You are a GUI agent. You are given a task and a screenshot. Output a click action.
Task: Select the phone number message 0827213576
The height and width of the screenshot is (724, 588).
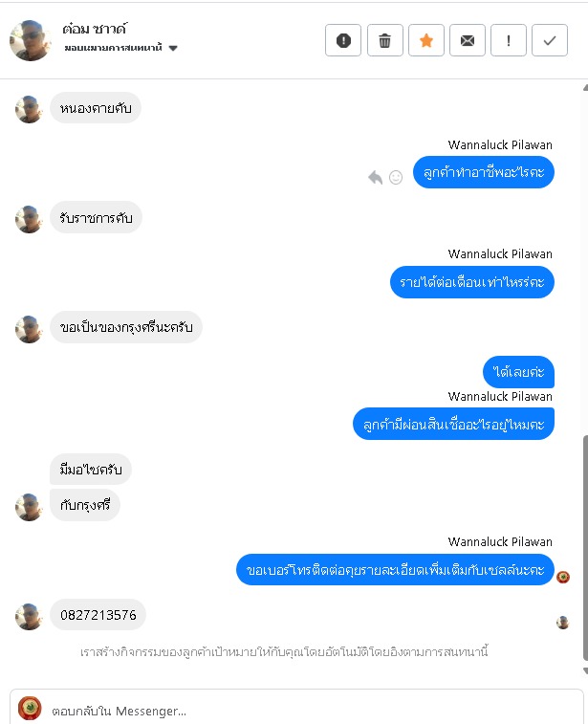[x=98, y=615]
